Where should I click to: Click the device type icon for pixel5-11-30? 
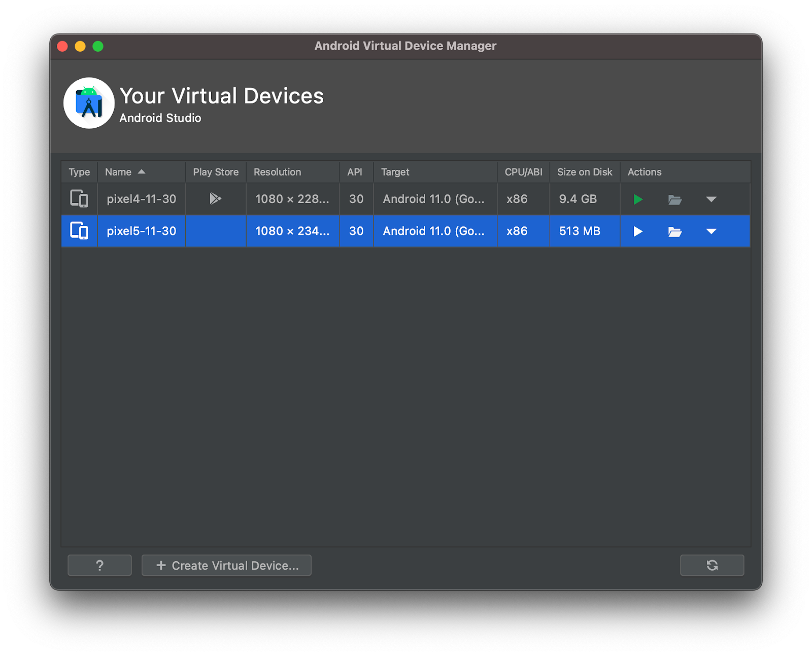tap(79, 230)
